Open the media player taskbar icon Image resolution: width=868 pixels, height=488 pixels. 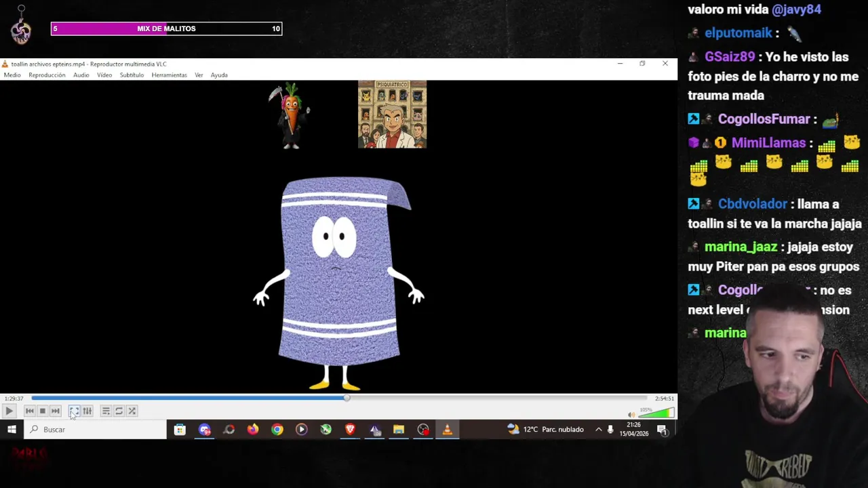click(302, 429)
